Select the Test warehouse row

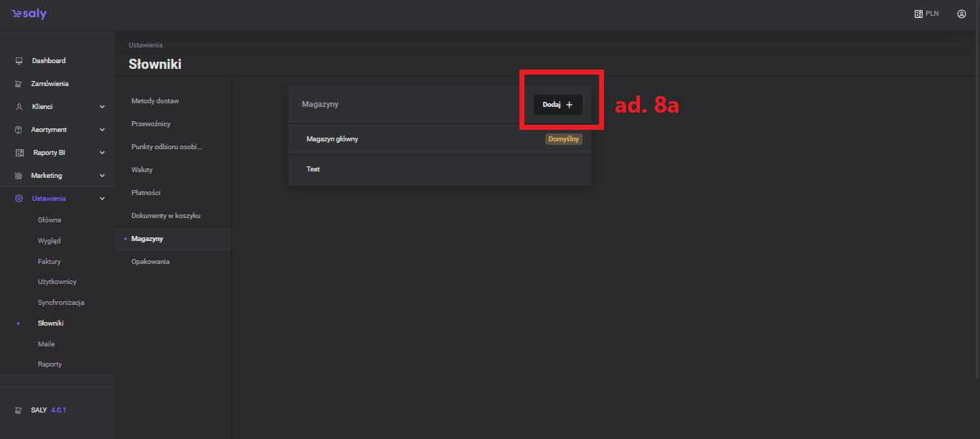(x=314, y=169)
